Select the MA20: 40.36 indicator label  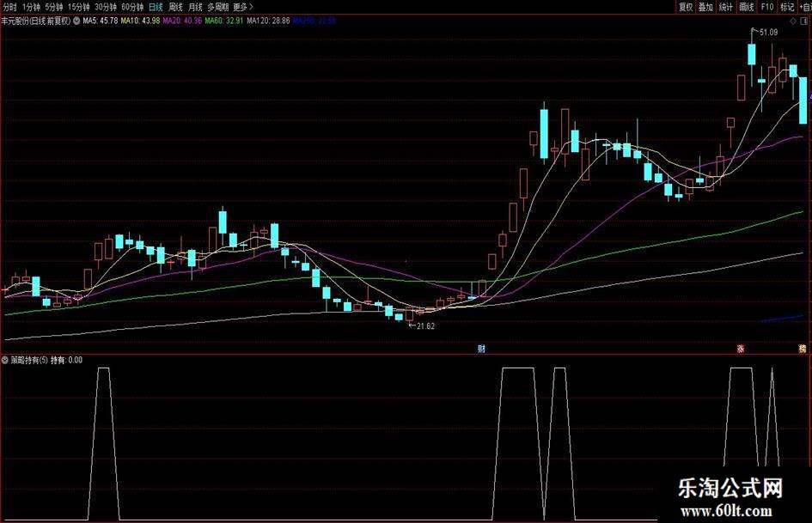pyautogui.click(x=182, y=21)
